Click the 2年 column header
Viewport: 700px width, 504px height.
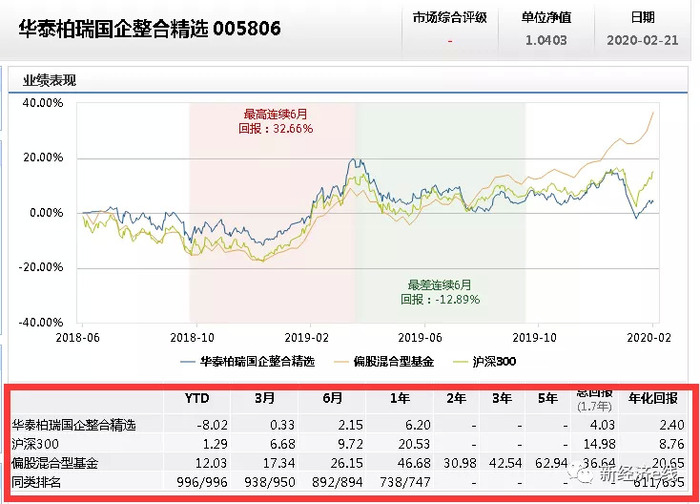pyautogui.click(x=456, y=398)
